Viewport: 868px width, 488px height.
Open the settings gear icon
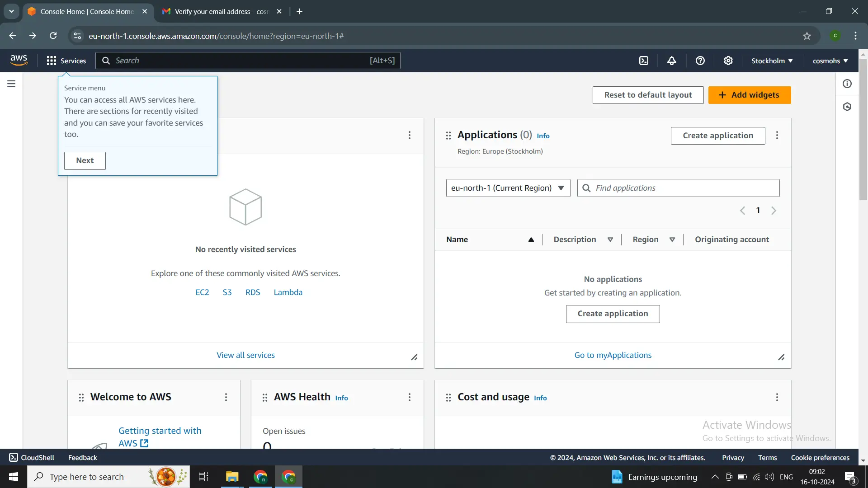(728, 61)
